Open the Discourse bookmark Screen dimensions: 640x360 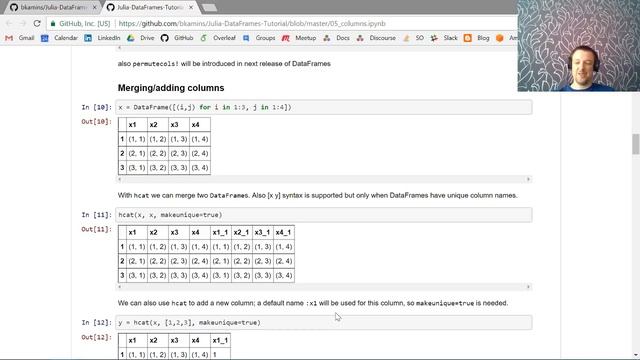pyautogui.click(x=376, y=38)
